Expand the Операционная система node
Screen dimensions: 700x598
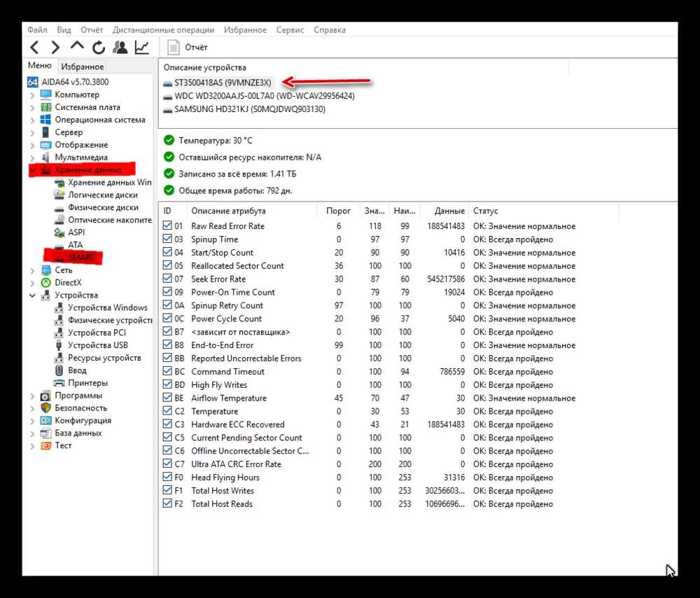[32, 120]
